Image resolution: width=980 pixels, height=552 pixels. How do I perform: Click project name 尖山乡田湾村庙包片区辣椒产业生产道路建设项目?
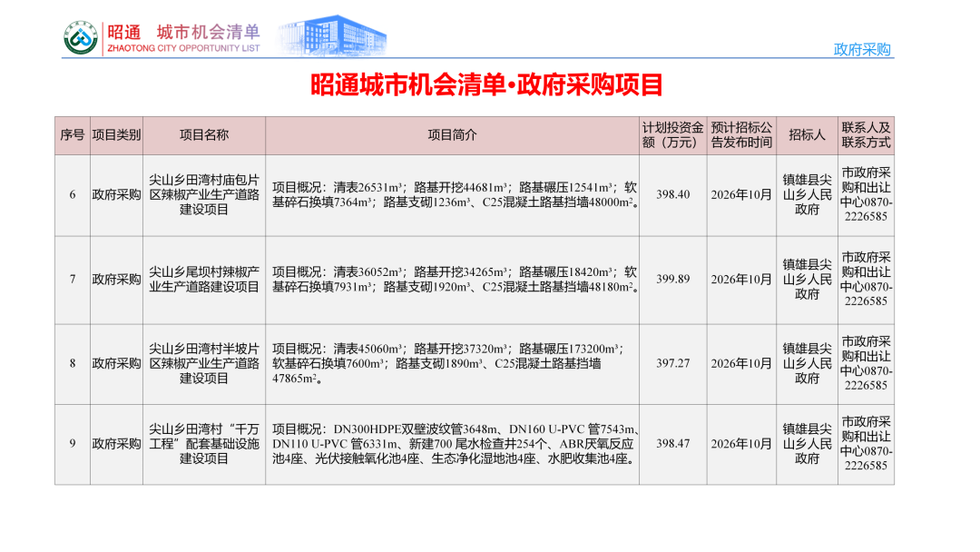[204, 195]
